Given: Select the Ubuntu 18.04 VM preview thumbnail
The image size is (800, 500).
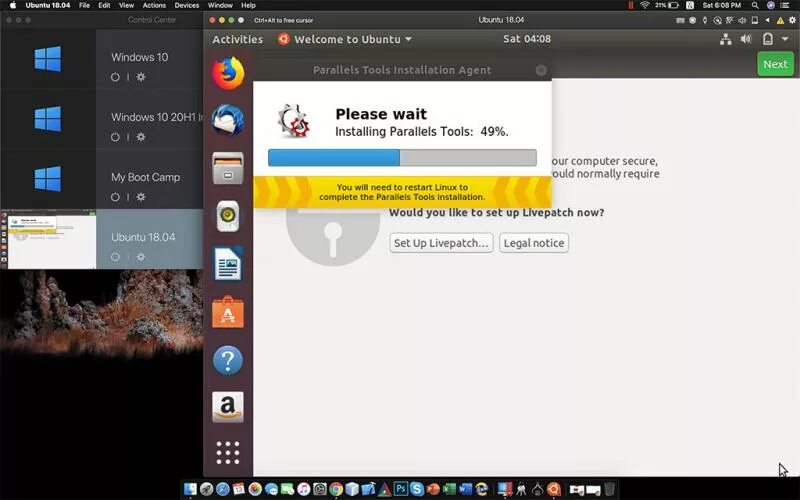Looking at the screenshot, I should pyautogui.click(x=48, y=239).
